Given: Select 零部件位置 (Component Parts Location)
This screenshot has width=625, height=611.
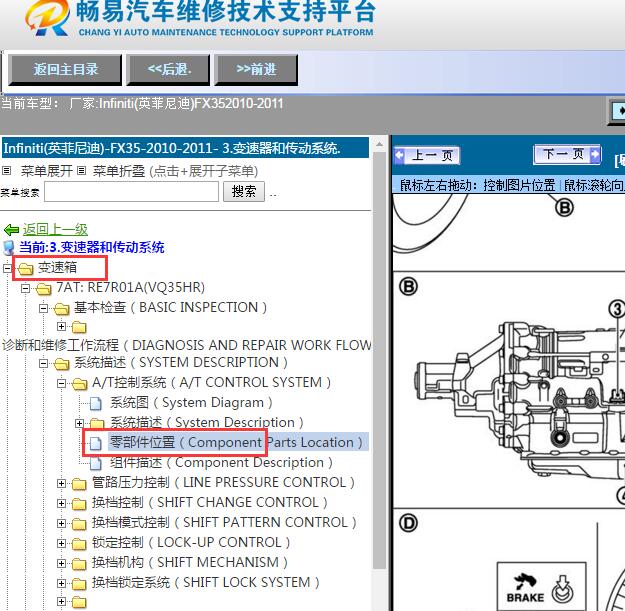Looking at the screenshot, I should [236, 442].
